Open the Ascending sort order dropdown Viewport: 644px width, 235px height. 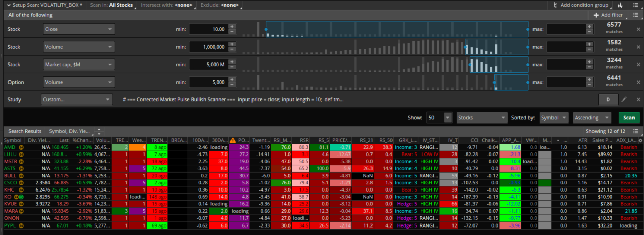coord(592,117)
